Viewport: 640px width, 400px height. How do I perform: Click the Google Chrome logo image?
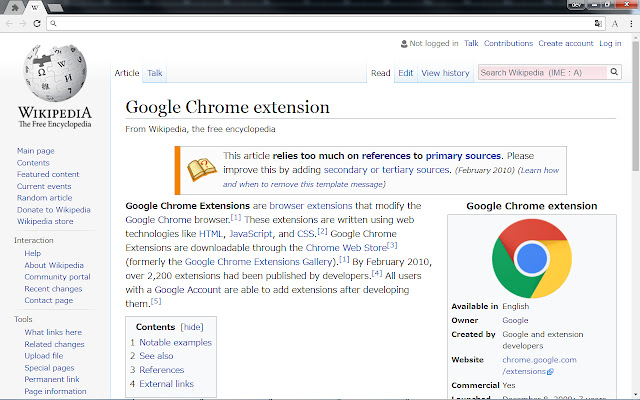click(532, 255)
